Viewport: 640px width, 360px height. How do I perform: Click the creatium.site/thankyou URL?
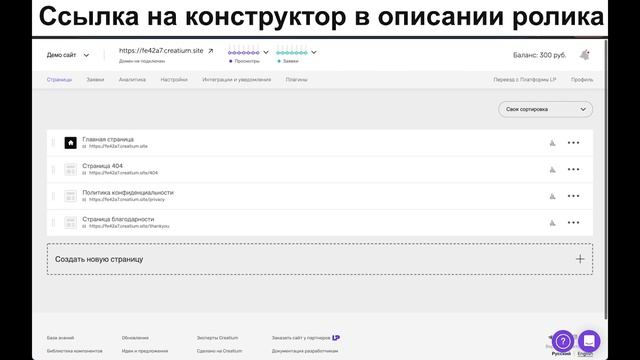tap(129, 226)
